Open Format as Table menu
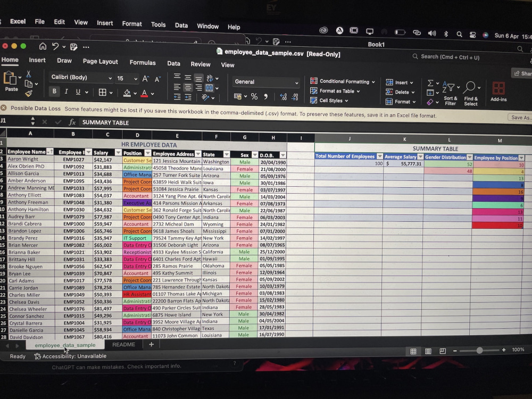This screenshot has height=399, width=532. 335,91
